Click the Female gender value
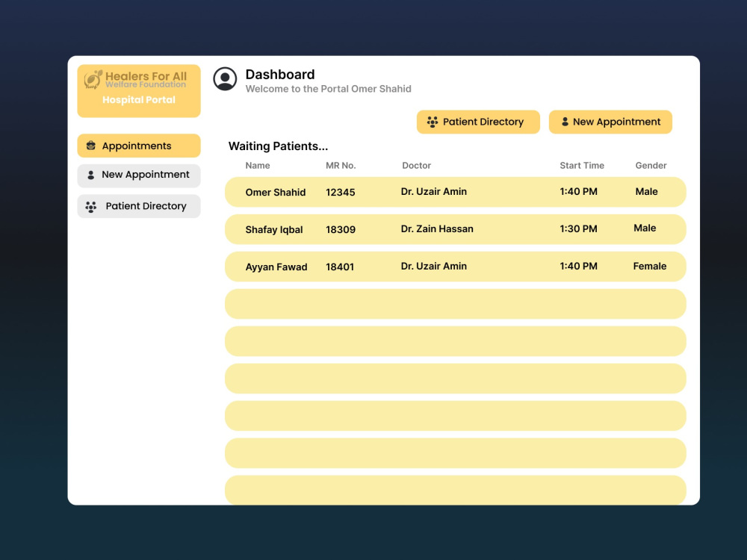This screenshot has width=747, height=560. tap(649, 267)
